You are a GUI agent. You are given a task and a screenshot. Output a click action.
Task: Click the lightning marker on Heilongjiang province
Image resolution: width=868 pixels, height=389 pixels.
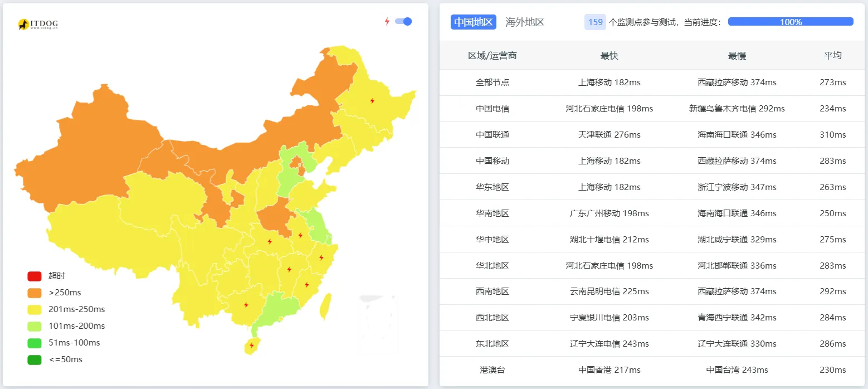(x=372, y=101)
